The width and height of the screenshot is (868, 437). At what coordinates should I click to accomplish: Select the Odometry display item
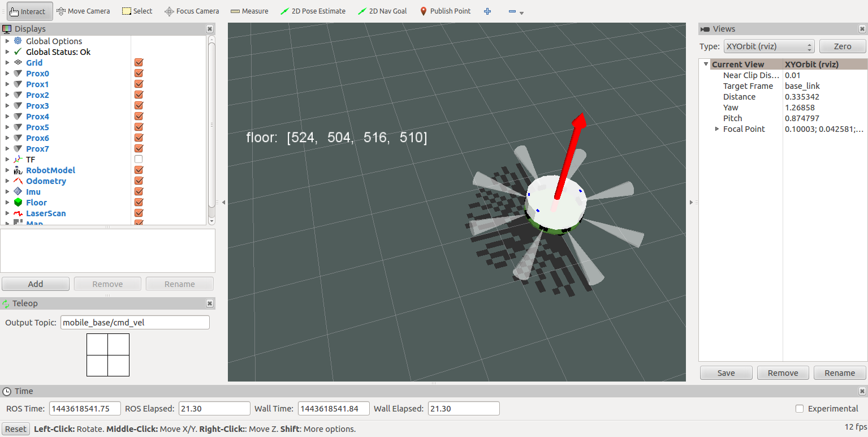click(x=46, y=181)
